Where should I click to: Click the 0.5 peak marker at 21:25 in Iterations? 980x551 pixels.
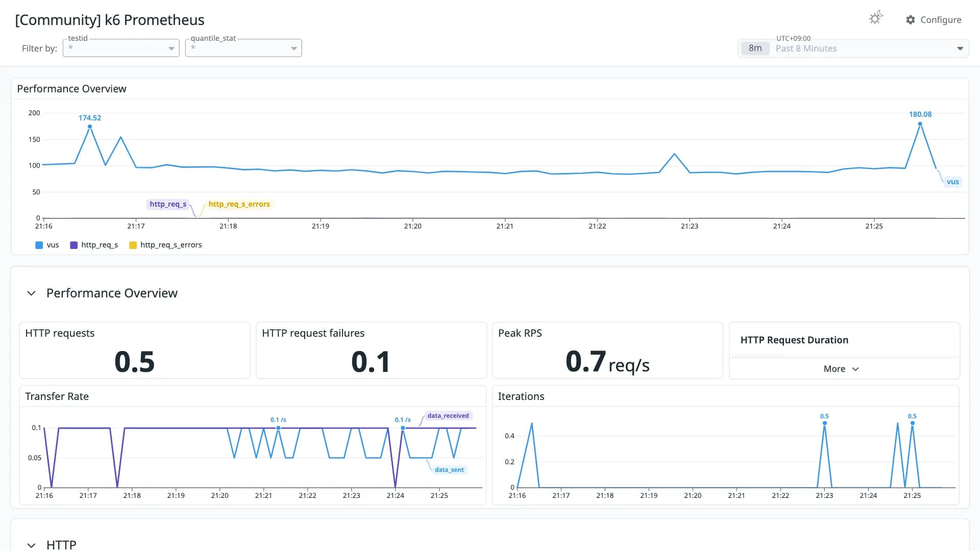(912, 423)
